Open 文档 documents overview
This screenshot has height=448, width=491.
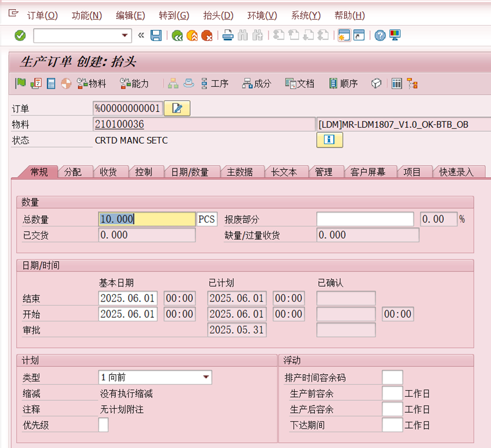tap(300, 83)
